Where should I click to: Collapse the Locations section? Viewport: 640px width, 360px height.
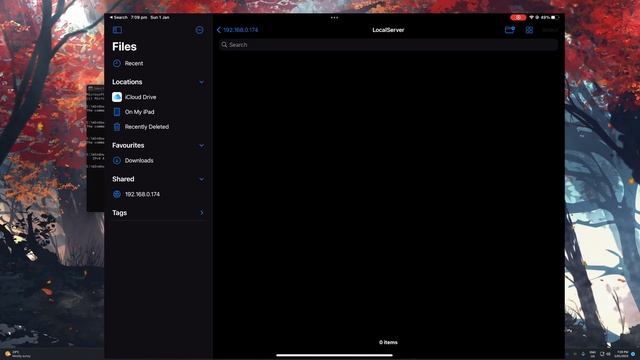202,82
